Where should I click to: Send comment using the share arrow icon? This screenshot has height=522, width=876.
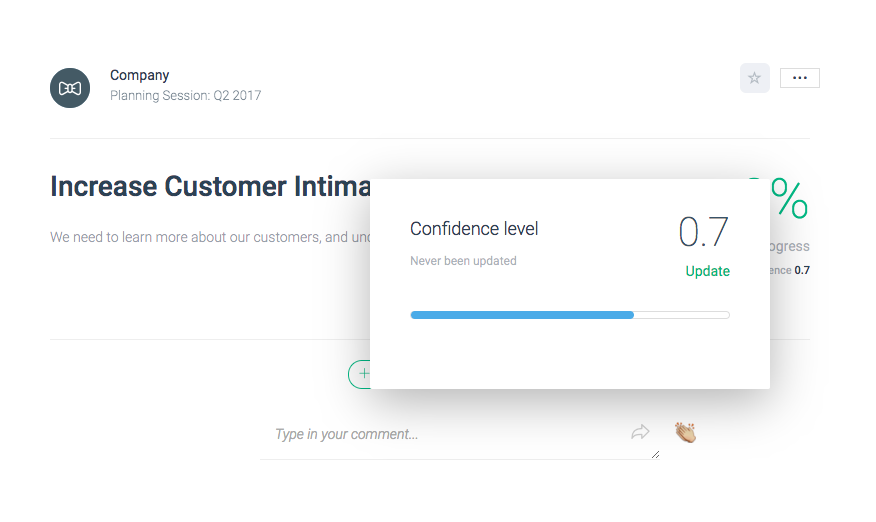click(640, 432)
